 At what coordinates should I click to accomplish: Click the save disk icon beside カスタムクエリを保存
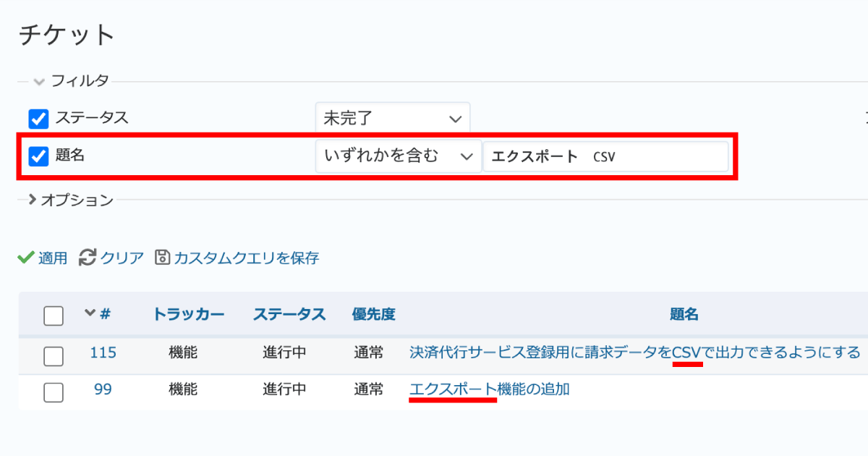(163, 258)
